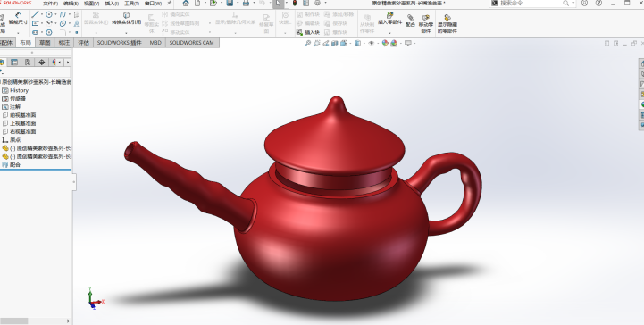Select the 传感器 tree item
Image resolution: width=644 pixels, height=325 pixels.
click(14, 98)
